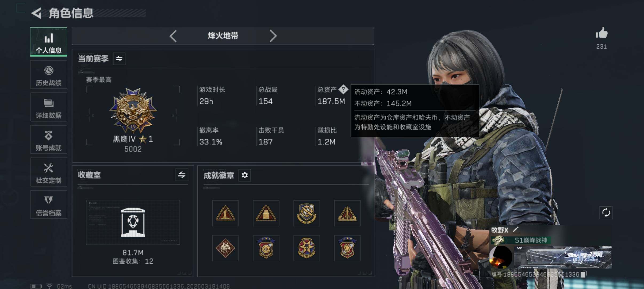Open 成就徽章 gear settings

pyautogui.click(x=245, y=175)
